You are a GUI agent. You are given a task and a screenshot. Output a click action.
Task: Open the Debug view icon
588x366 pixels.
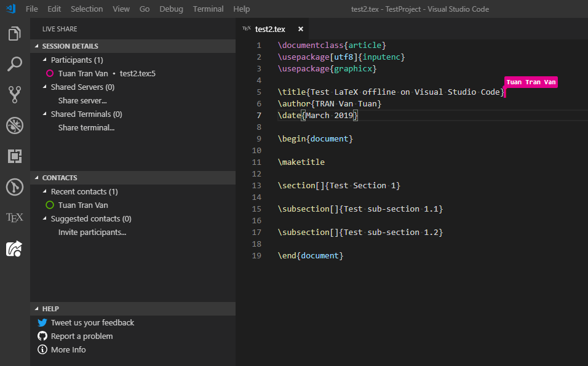point(15,125)
